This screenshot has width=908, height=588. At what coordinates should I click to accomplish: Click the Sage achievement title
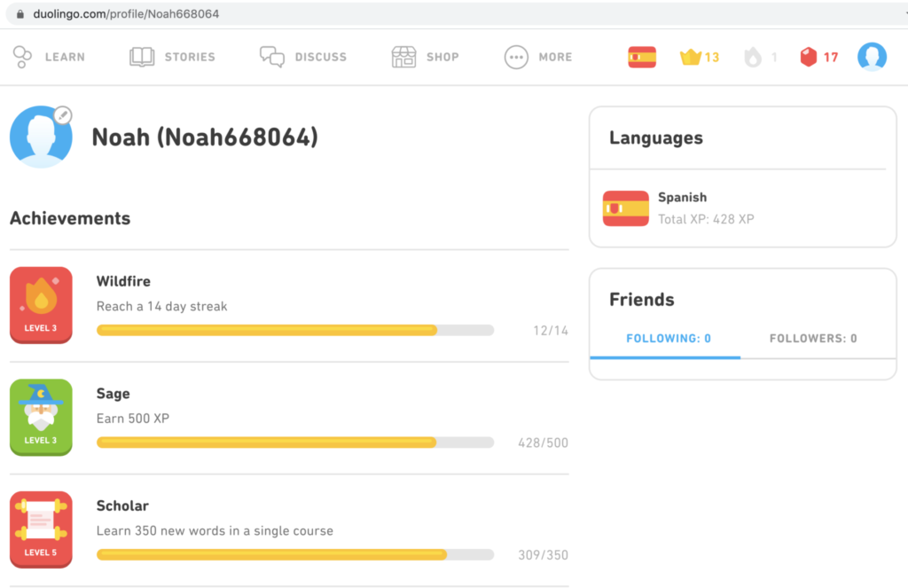[x=113, y=394]
